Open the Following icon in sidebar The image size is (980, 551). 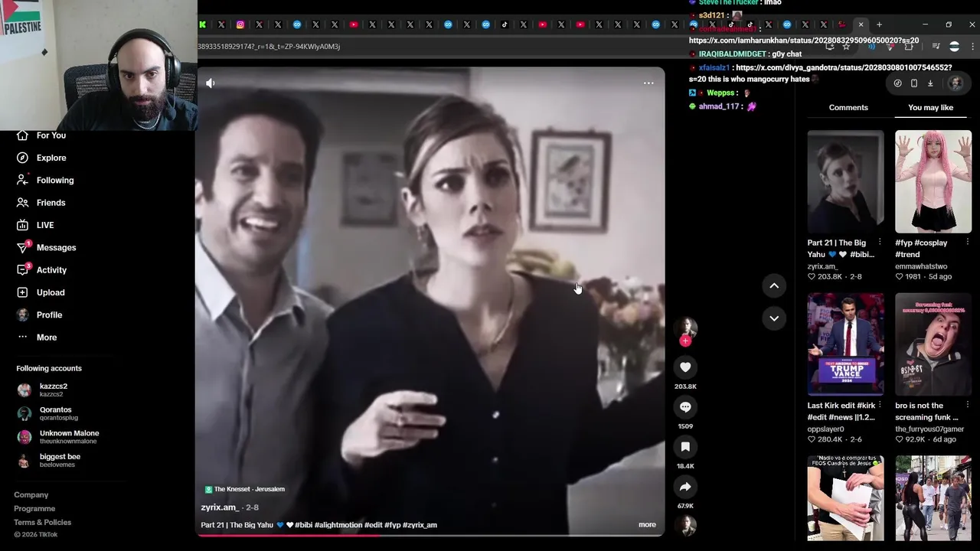[x=22, y=180]
